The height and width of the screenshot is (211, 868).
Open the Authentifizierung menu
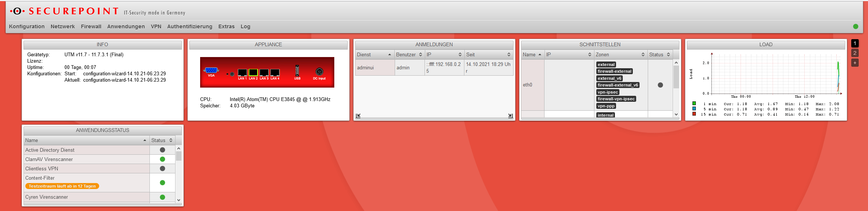point(190,26)
